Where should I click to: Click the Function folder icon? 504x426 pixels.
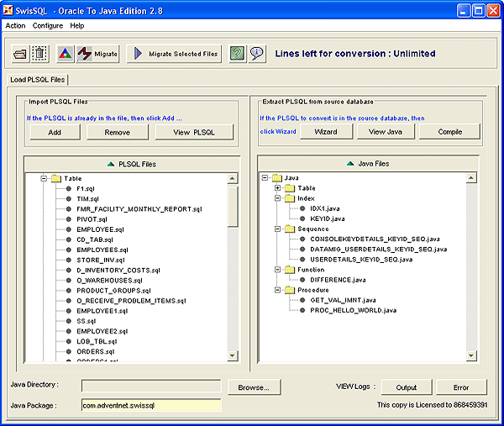point(289,270)
